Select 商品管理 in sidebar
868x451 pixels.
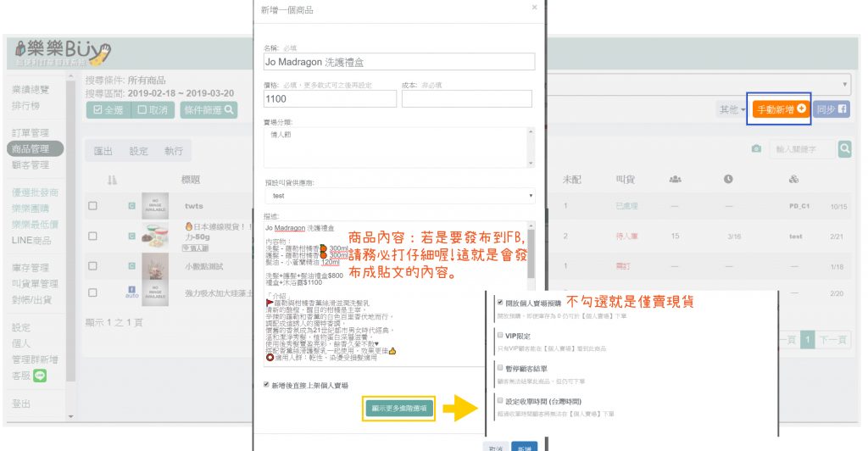click(x=35, y=148)
